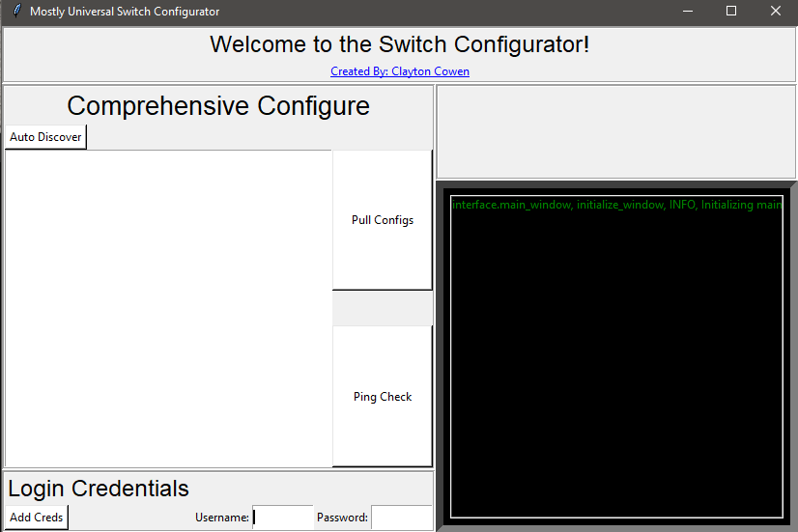
Task: Click the Auto Discover button
Action: [45, 137]
